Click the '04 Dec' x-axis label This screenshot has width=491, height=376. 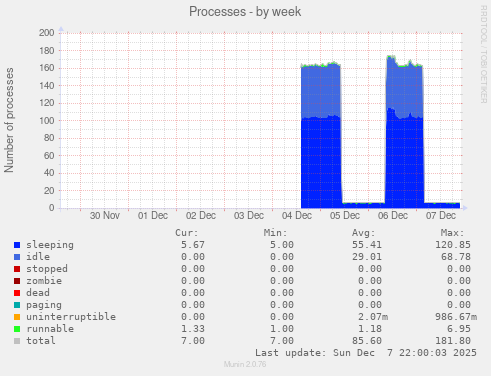click(x=297, y=216)
